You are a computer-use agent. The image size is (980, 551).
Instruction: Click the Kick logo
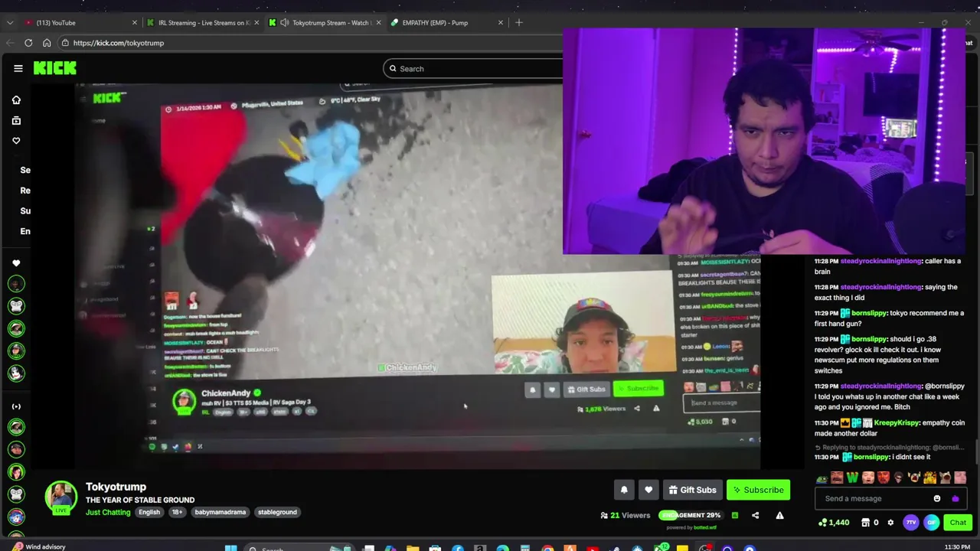[x=54, y=68]
